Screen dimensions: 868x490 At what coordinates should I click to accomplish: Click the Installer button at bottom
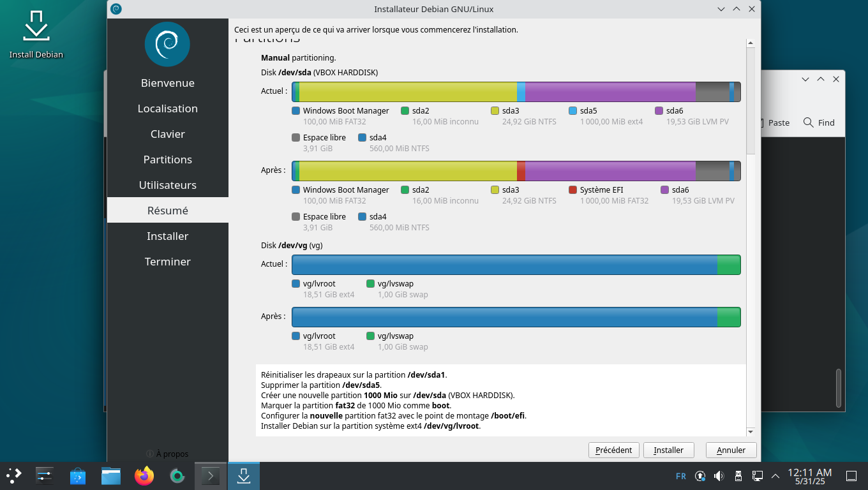click(668, 450)
